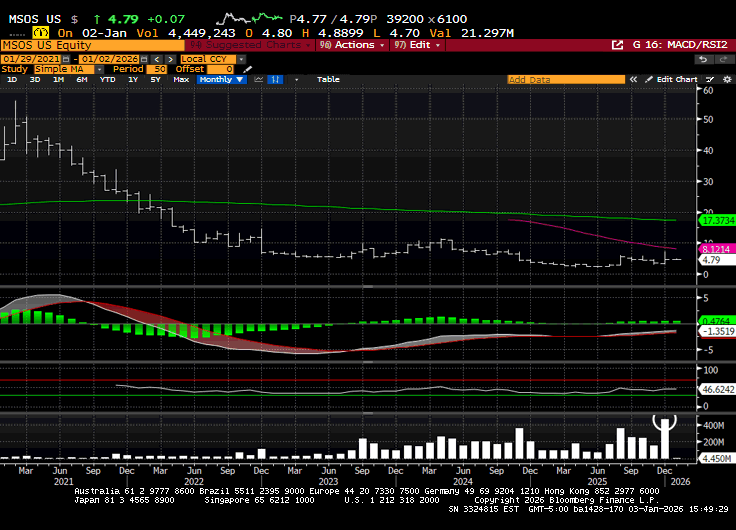Image resolution: width=736 pixels, height=530 pixels.
Task: Click the end date 01/02/2026 field
Action: coord(109,59)
